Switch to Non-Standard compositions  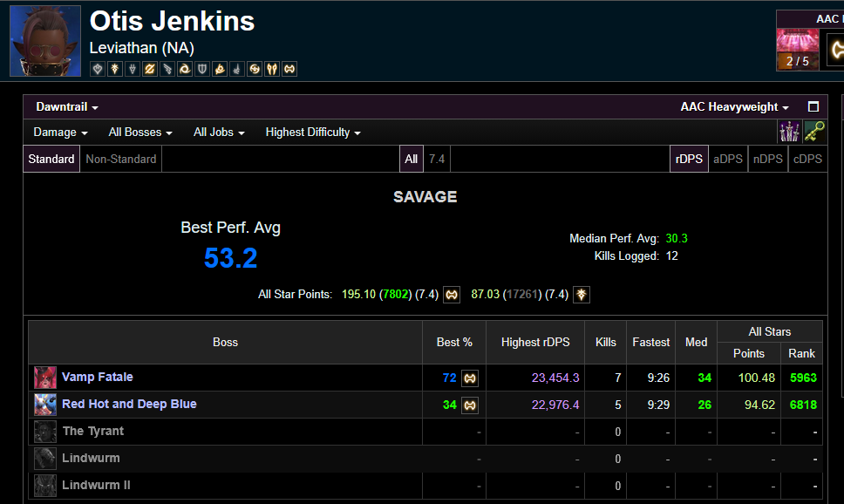[x=121, y=159]
